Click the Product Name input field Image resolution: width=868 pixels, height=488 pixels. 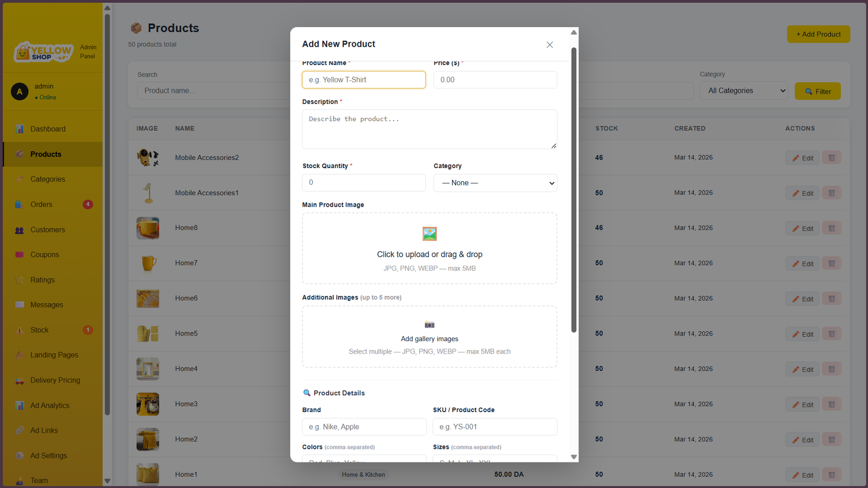pos(363,80)
